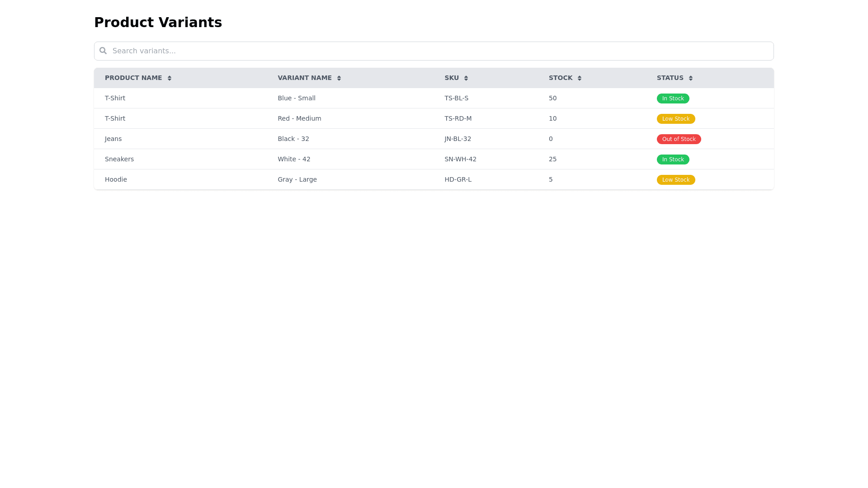
Task: Click Low Stock badge on Red - Medium
Action: [675, 119]
